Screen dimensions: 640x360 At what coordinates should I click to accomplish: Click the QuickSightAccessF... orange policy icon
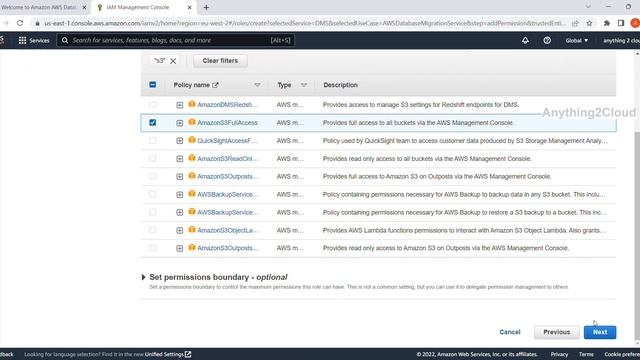192,140
